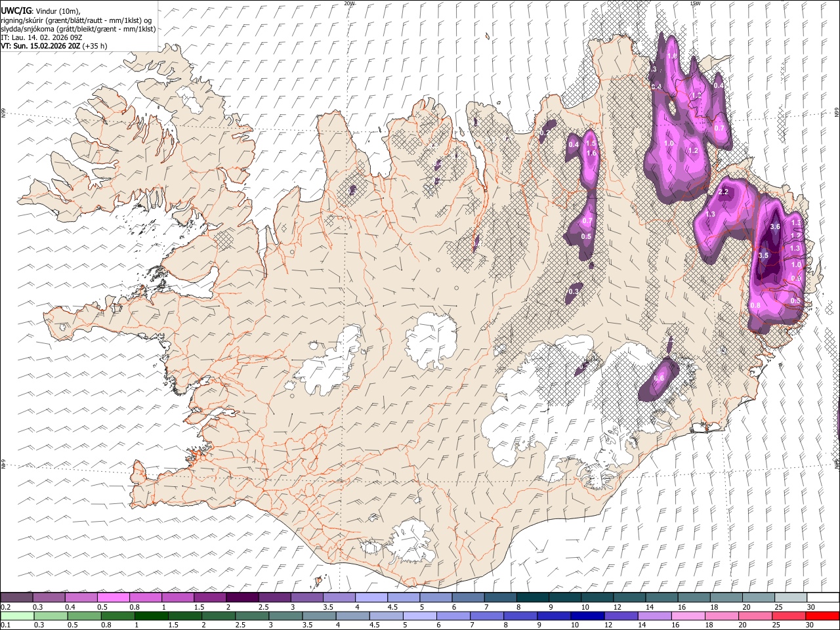
Task: Select top-row light gray swatch 25 to 30
Action: point(791,597)
